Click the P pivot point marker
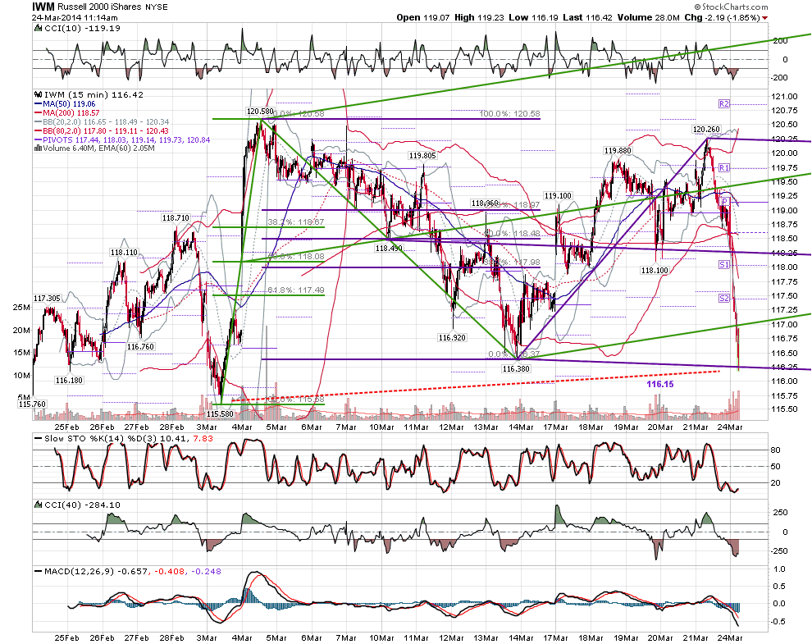This screenshot has width=812, height=644. pos(725,202)
